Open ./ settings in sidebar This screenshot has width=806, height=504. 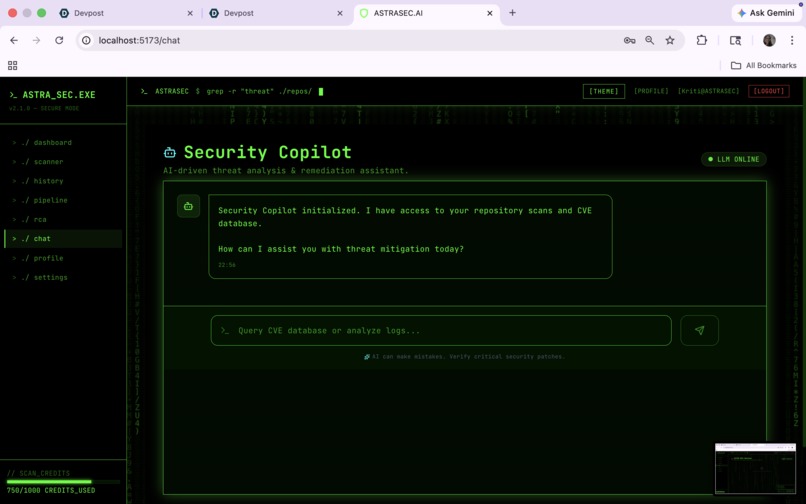click(63, 277)
